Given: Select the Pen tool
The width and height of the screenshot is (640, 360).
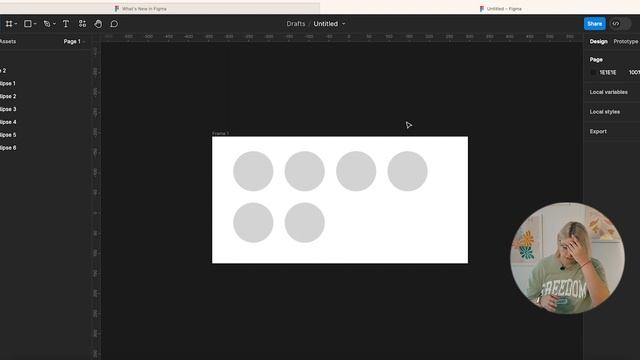Looking at the screenshot, I should (47, 24).
